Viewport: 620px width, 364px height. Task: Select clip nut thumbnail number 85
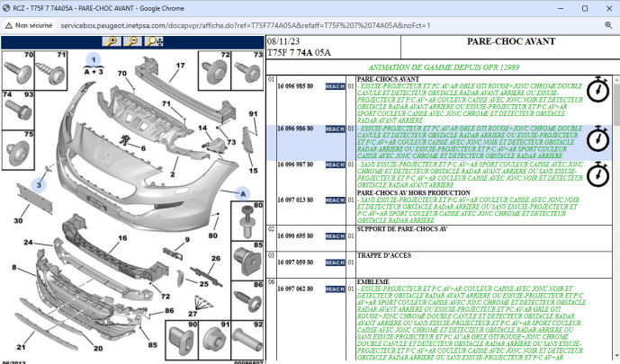click(x=247, y=261)
